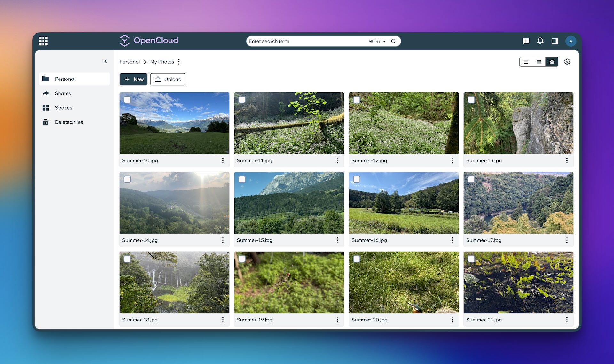Click the feedback exclamation icon
Image resolution: width=614 pixels, height=364 pixels.
coord(525,41)
